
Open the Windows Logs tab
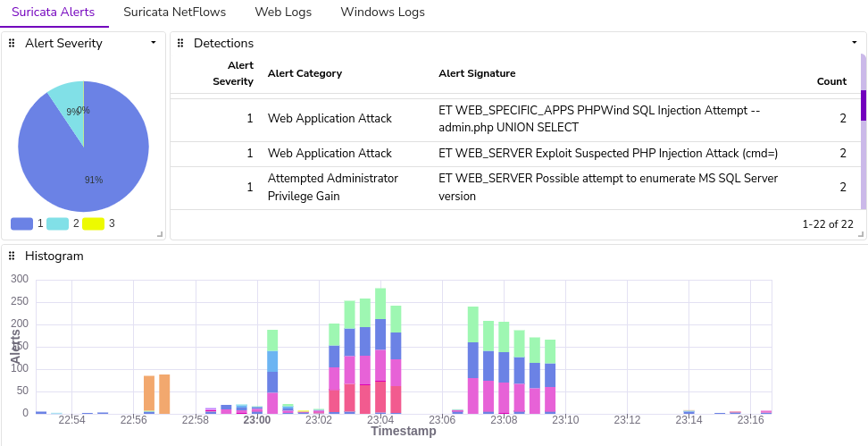(x=382, y=13)
